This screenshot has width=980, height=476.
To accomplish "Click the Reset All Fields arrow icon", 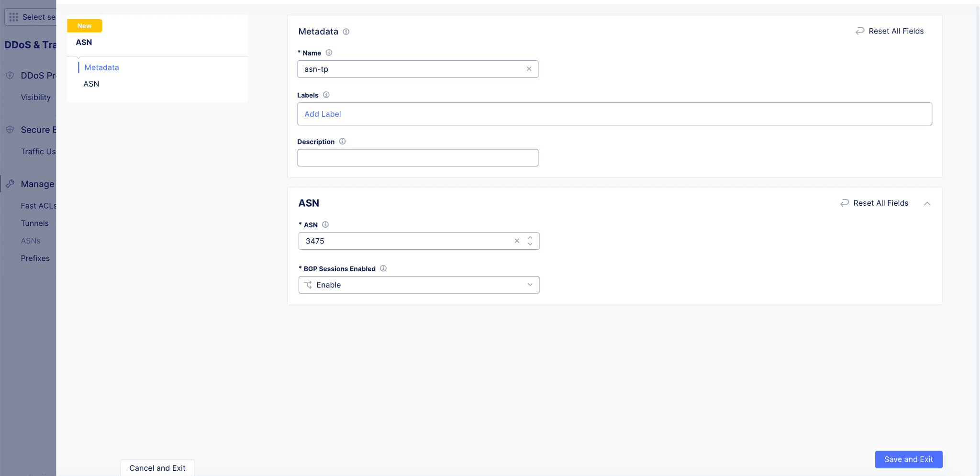I will pyautogui.click(x=860, y=31).
